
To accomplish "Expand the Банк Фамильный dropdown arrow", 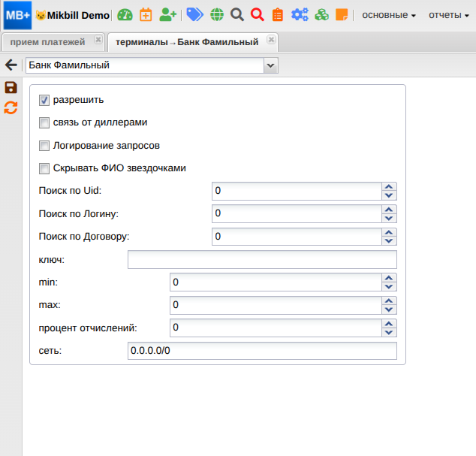I will [x=270, y=65].
